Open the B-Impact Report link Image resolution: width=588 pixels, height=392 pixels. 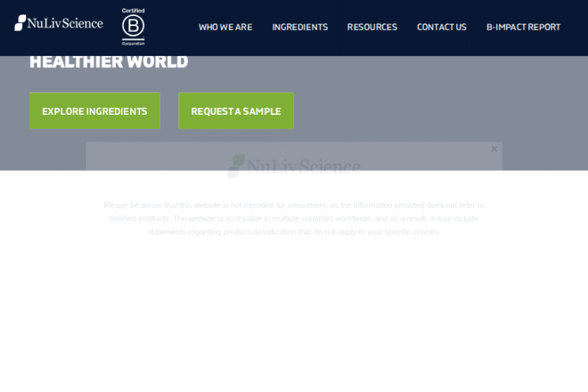coord(523,27)
